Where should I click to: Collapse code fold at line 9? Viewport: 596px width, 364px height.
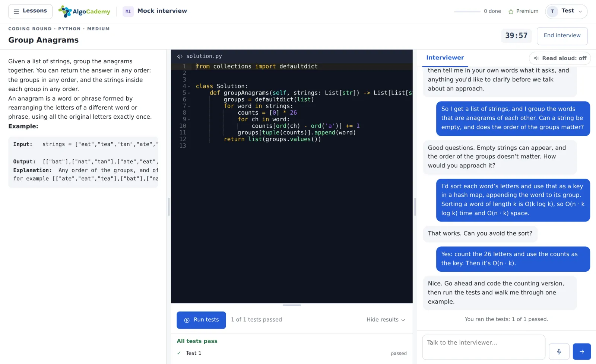click(x=189, y=119)
